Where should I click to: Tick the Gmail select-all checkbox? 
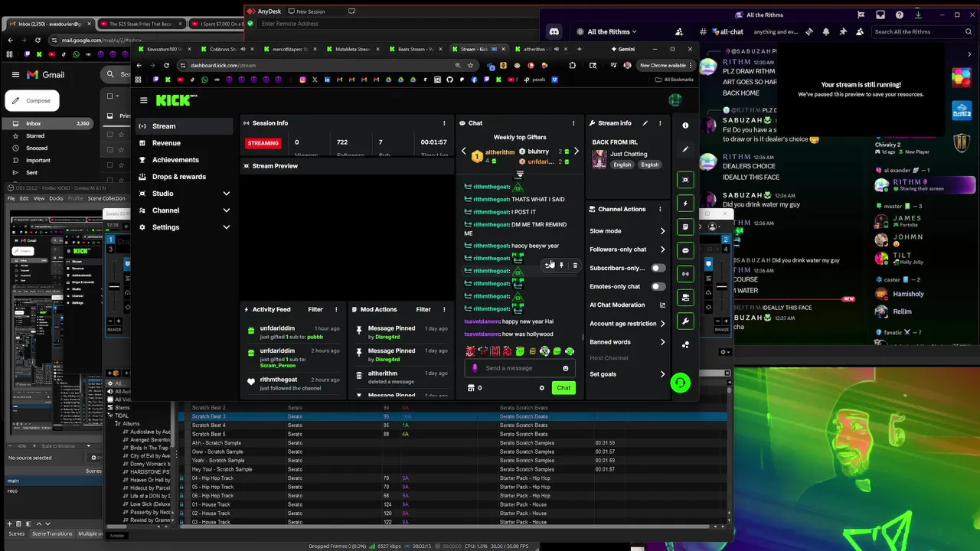110,96
